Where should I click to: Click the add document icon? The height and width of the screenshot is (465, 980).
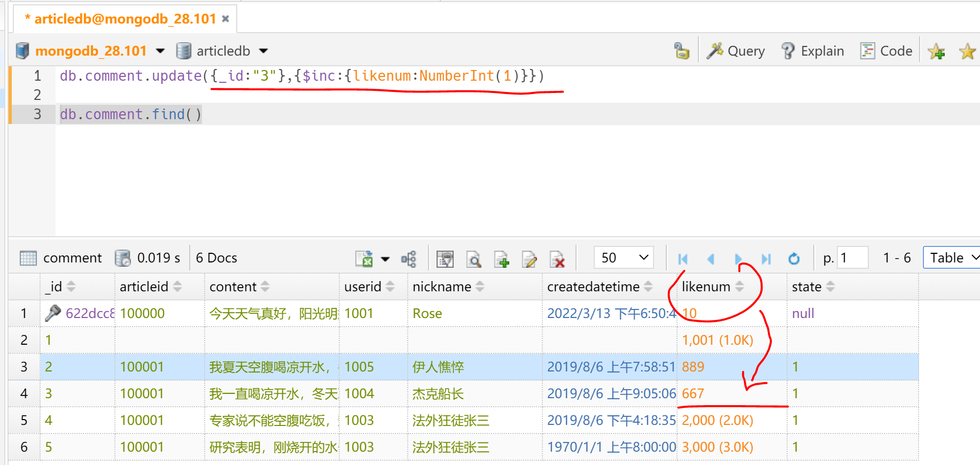coord(501,260)
